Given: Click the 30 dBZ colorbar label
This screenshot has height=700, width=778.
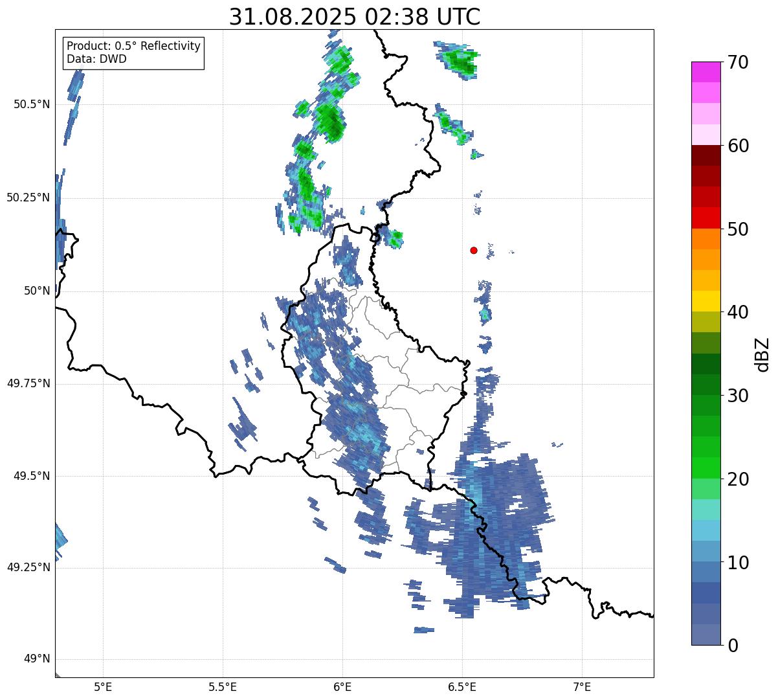Looking at the screenshot, I should pyautogui.click(x=737, y=396).
